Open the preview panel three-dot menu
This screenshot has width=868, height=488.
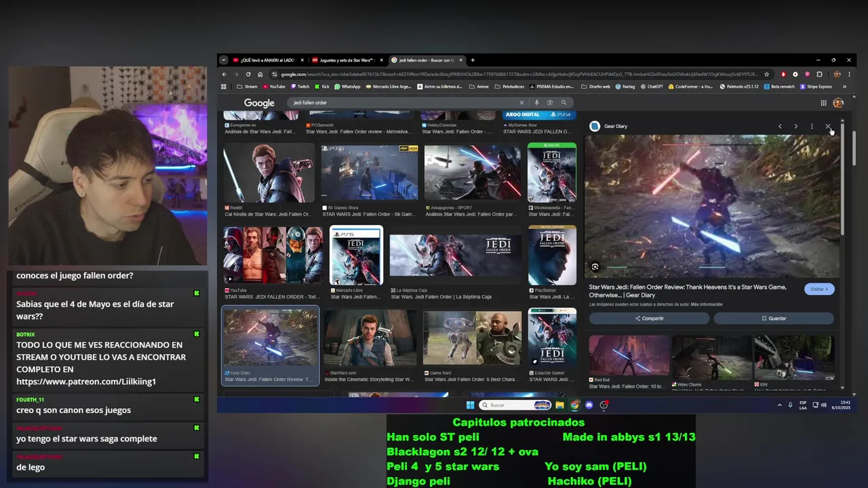tap(812, 126)
